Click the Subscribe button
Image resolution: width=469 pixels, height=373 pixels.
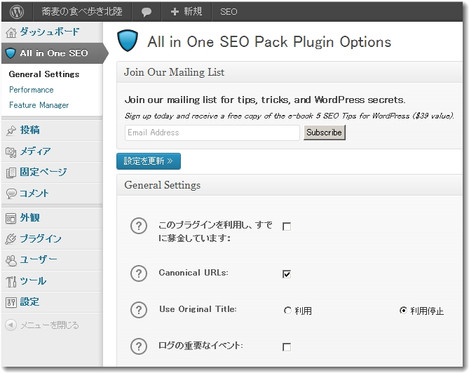(x=324, y=133)
